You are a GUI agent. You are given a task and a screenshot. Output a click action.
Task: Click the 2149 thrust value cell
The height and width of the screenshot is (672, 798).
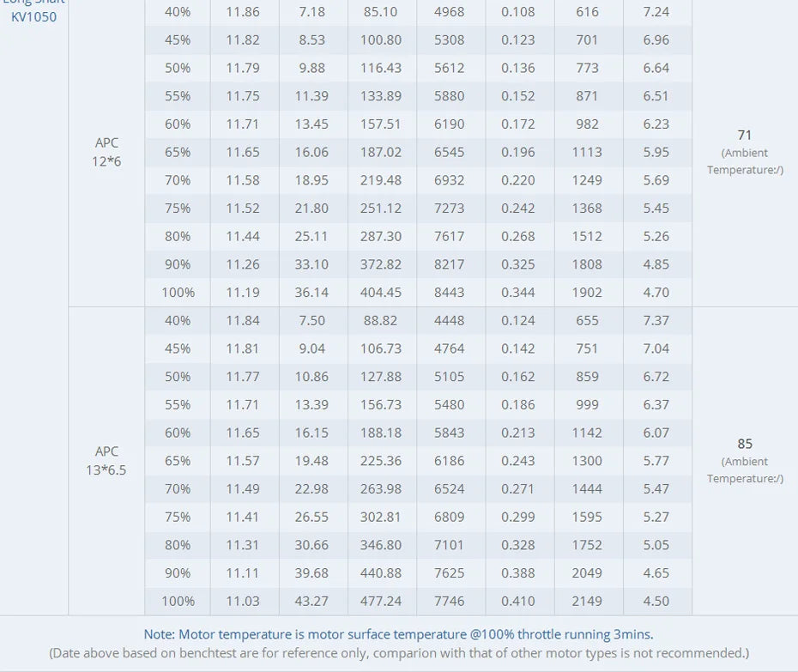pos(587,602)
